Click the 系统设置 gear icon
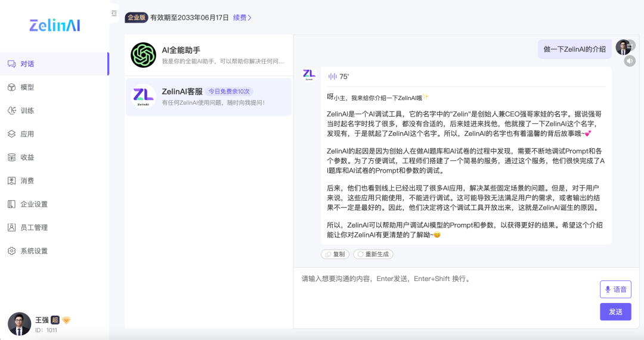 (x=11, y=251)
